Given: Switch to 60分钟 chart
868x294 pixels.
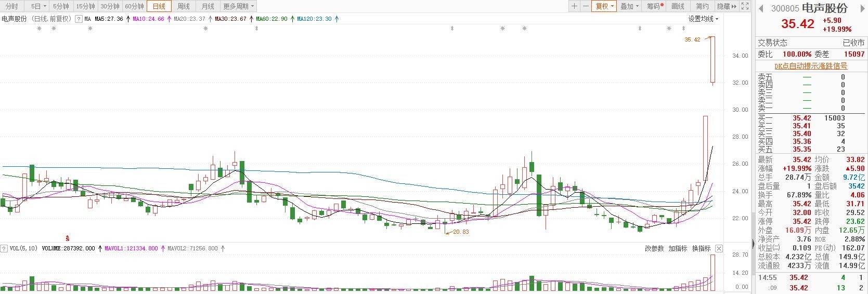Looking at the screenshot, I should (134, 6).
